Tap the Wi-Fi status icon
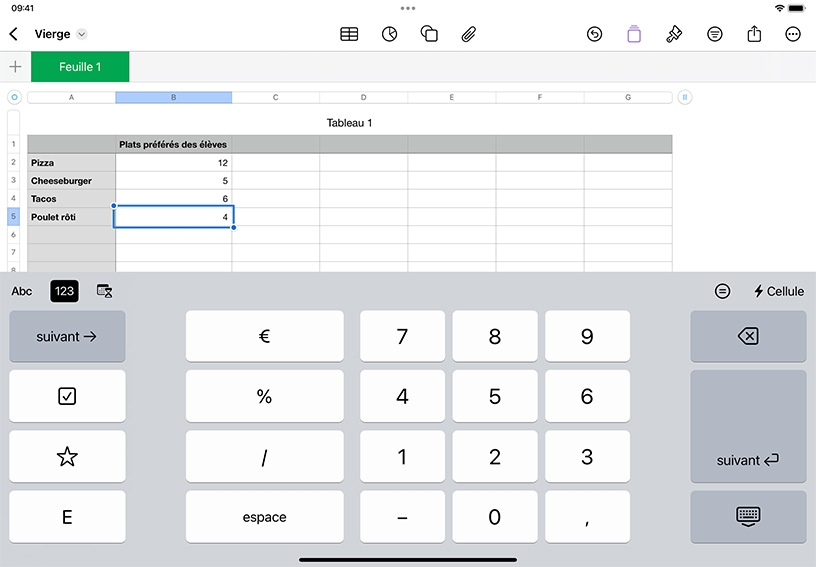 [x=780, y=8]
